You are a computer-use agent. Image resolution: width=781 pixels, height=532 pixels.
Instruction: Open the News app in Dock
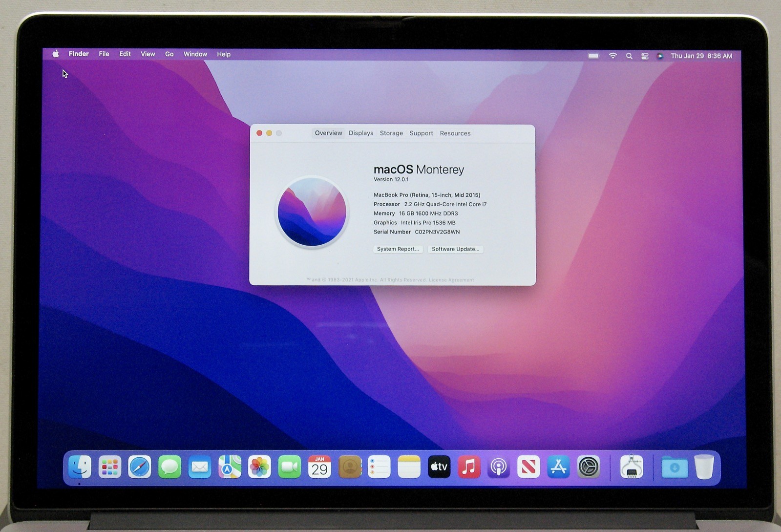pos(528,467)
